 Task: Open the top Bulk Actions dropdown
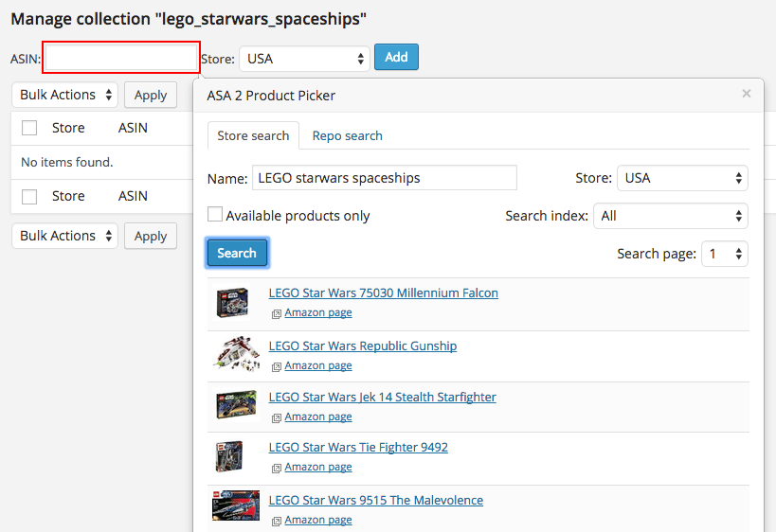click(x=64, y=95)
